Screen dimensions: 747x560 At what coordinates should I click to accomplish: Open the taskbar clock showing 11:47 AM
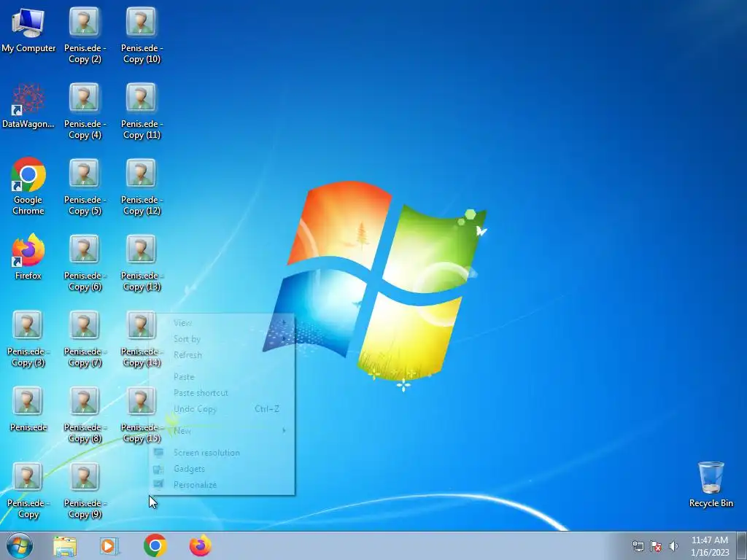point(710,546)
